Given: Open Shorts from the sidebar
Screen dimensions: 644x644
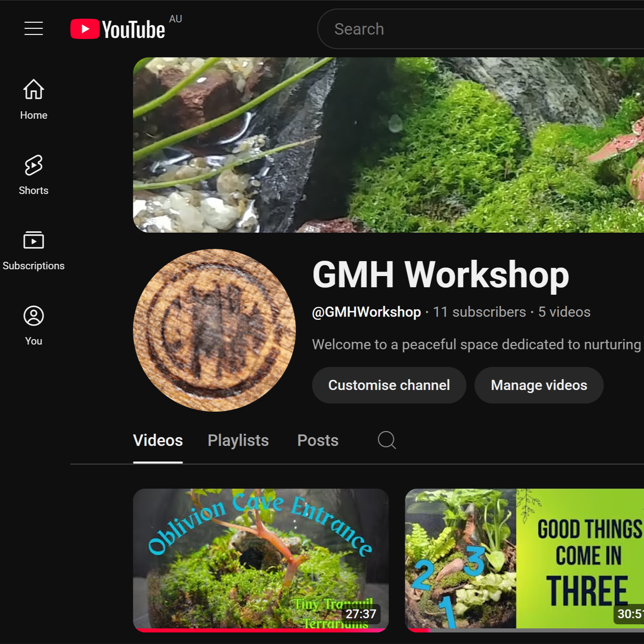Looking at the screenshot, I should tap(34, 175).
